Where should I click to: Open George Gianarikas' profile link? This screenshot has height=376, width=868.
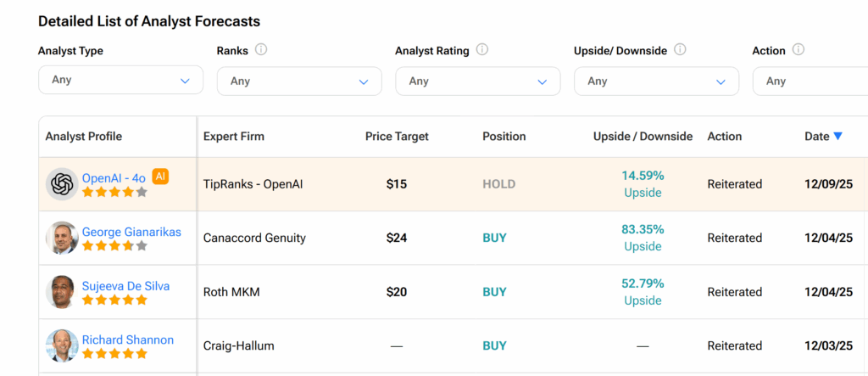click(x=131, y=232)
